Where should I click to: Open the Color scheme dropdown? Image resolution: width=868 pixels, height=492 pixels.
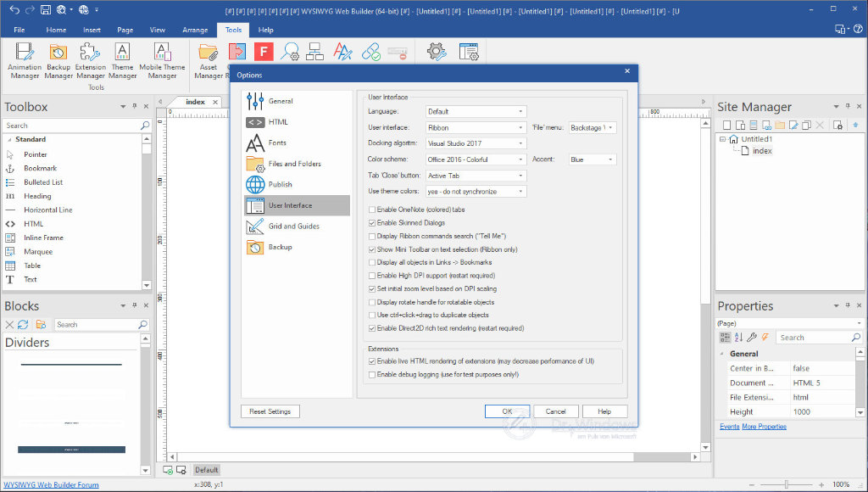click(x=476, y=159)
